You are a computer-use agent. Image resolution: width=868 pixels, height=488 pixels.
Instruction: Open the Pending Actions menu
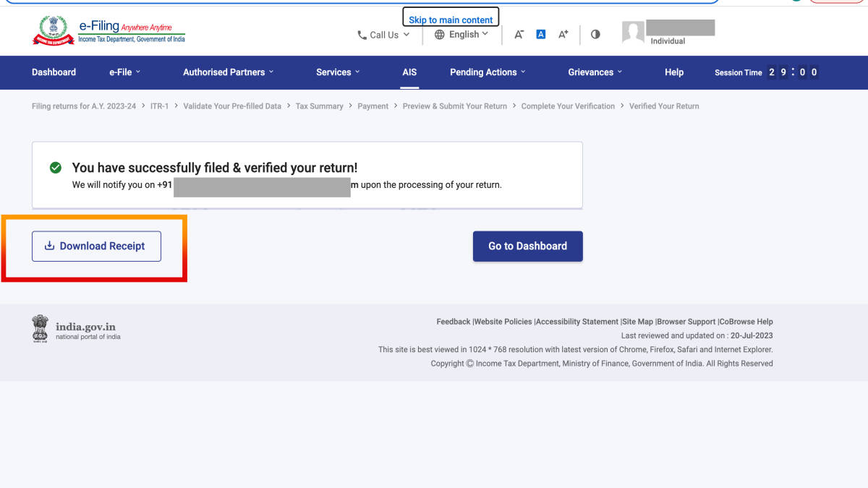point(488,72)
